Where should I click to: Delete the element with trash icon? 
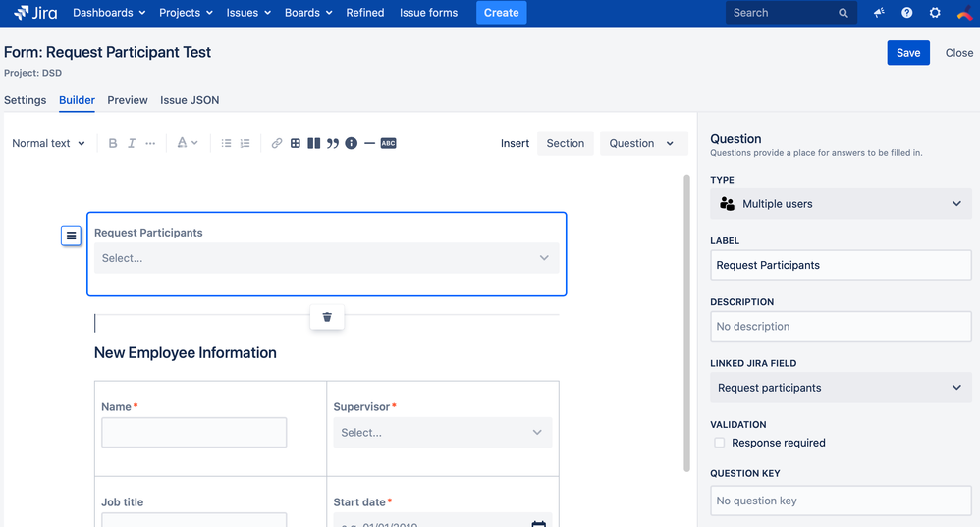(327, 317)
